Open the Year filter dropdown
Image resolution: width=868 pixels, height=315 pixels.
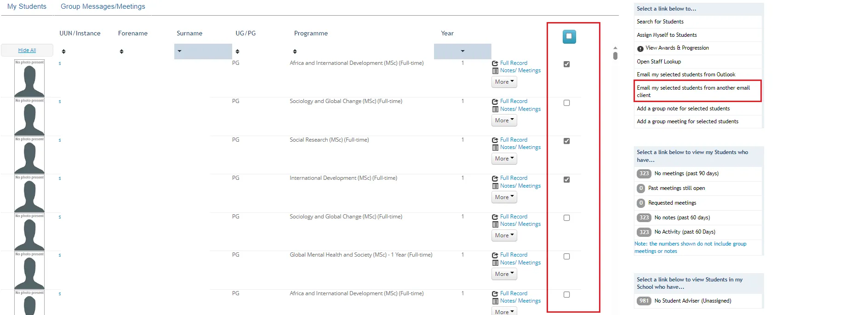click(463, 52)
